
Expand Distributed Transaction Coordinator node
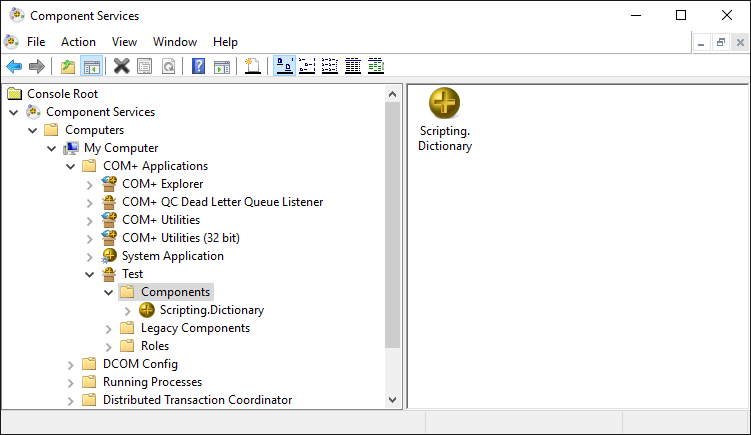coord(71,401)
